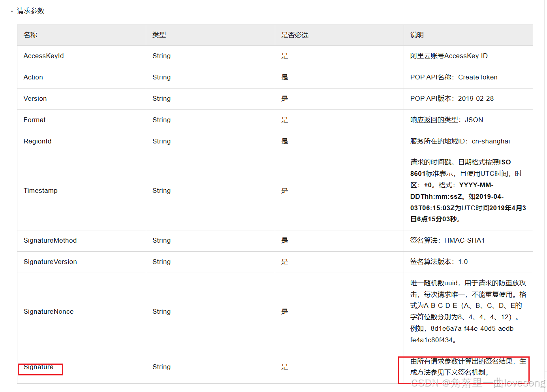Select the cn-shanghai region ID text
The width and height of the screenshot is (547, 392).
pos(491,141)
